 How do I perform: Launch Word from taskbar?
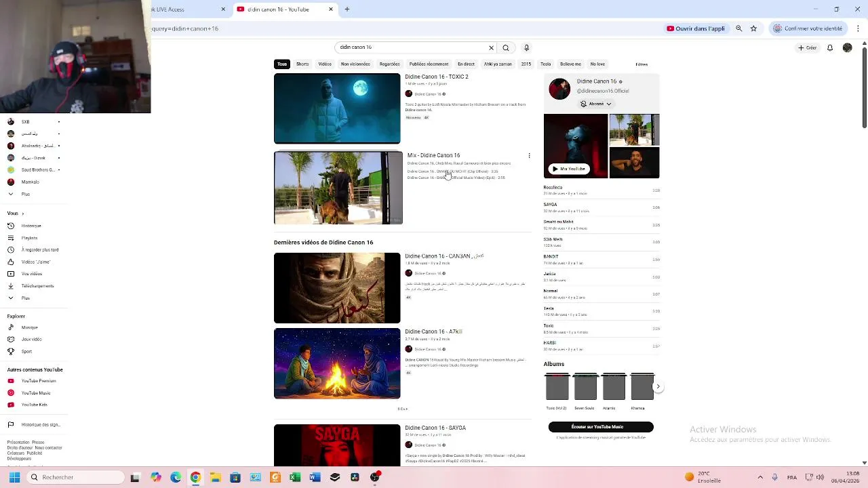pos(315,477)
